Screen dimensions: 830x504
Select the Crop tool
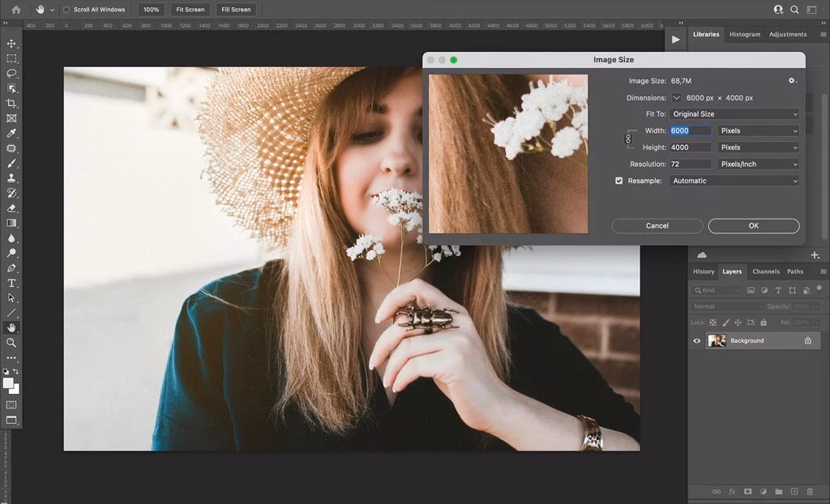[x=11, y=103]
